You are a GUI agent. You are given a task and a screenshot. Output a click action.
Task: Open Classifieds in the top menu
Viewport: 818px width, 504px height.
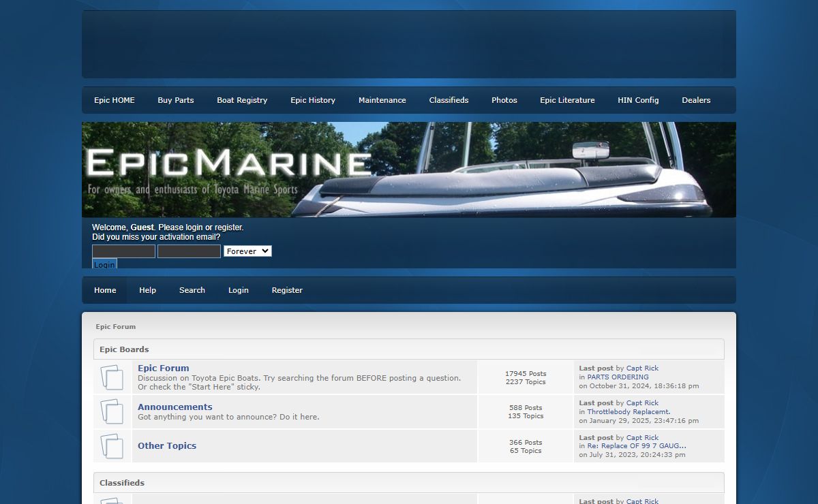(x=449, y=100)
